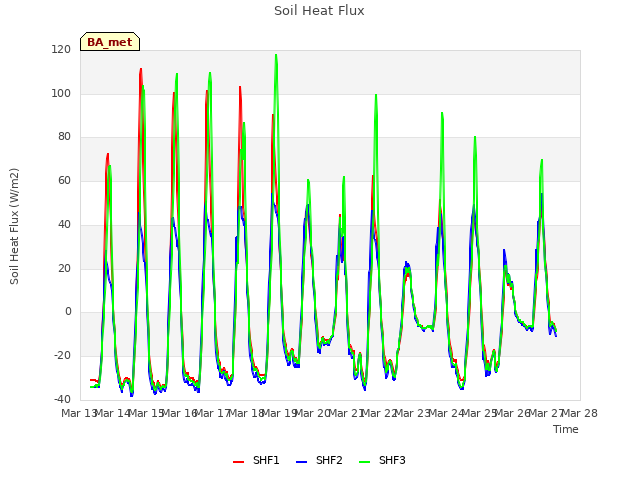
Task: Click the Mar 28 x-axis tick label
Action: [580, 413]
